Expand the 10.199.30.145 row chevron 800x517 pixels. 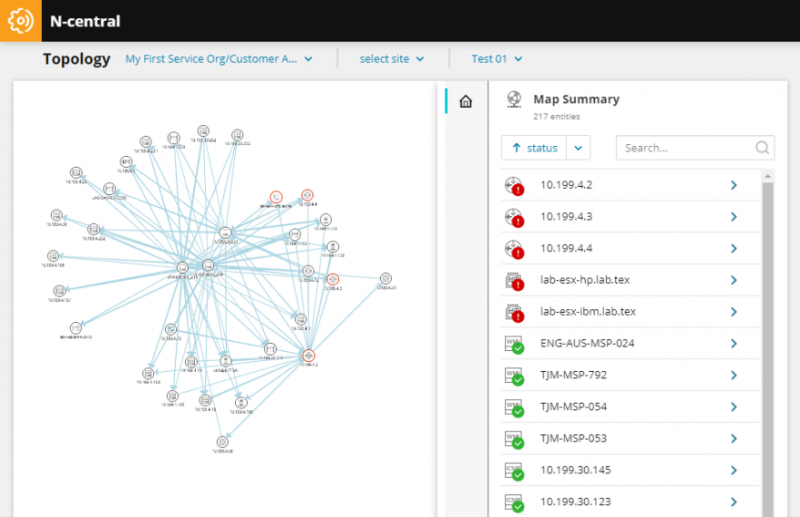[734, 470]
